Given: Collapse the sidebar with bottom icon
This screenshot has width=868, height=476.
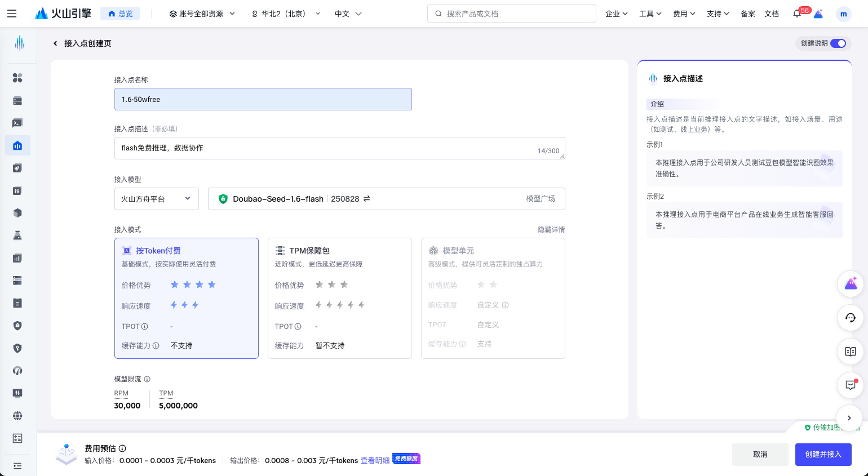Looking at the screenshot, I should pyautogui.click(x=17, y=466).
